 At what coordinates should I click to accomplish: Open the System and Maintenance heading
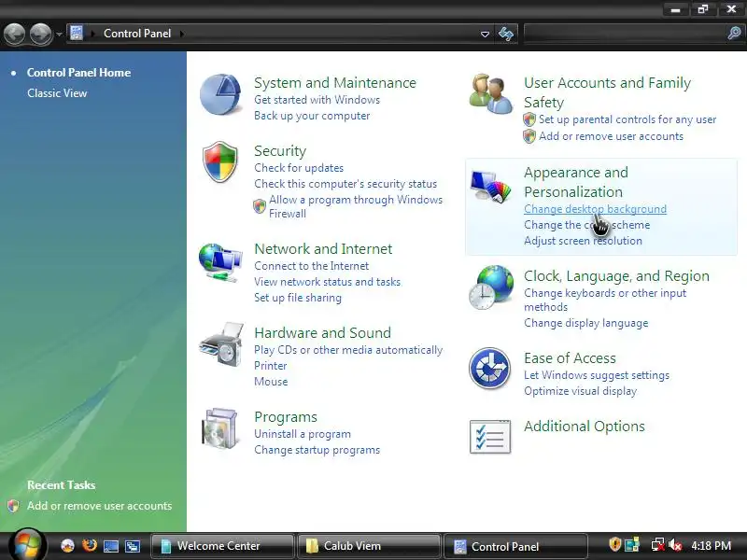[x=335, y=83]
